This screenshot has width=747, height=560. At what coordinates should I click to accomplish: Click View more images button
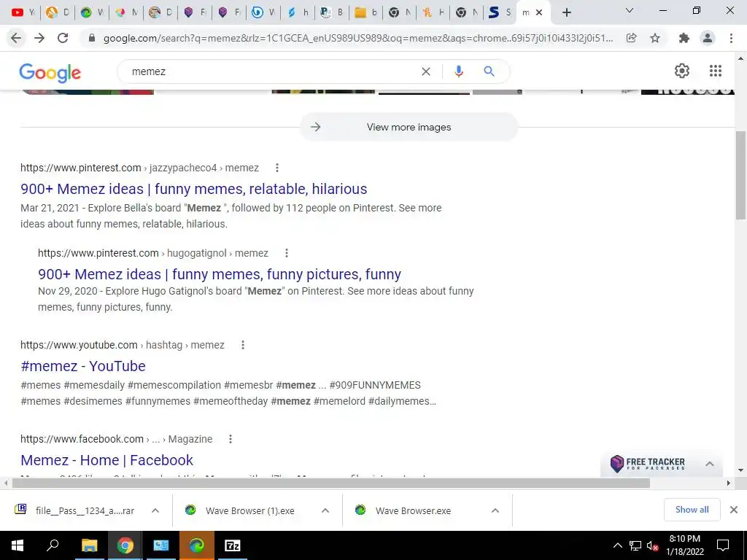tap(409, 127)
